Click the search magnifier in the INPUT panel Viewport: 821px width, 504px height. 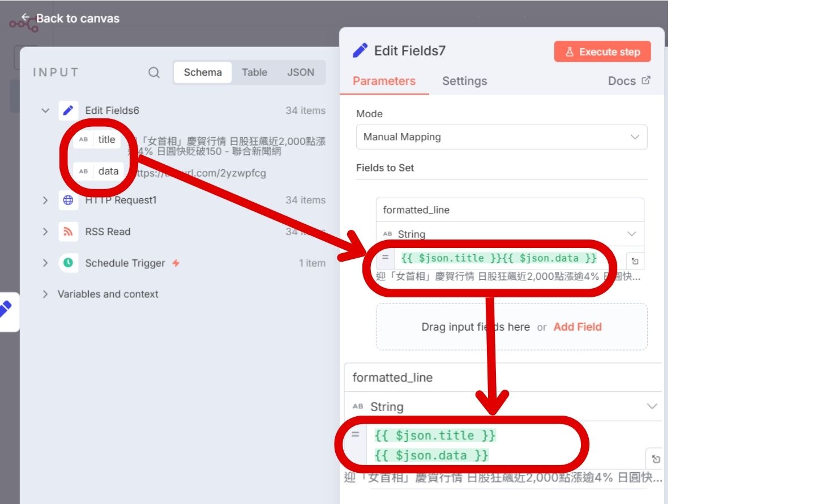pyautogui.click(x=153, y=72)
